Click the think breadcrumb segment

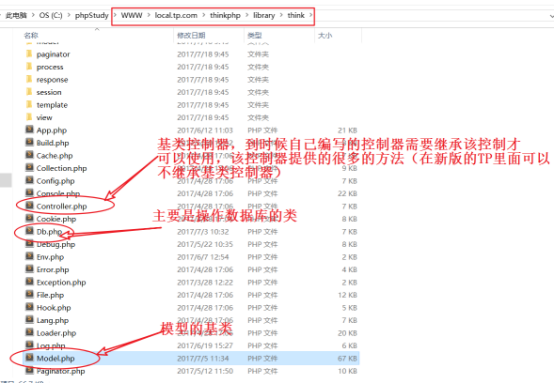coord(296,15)
